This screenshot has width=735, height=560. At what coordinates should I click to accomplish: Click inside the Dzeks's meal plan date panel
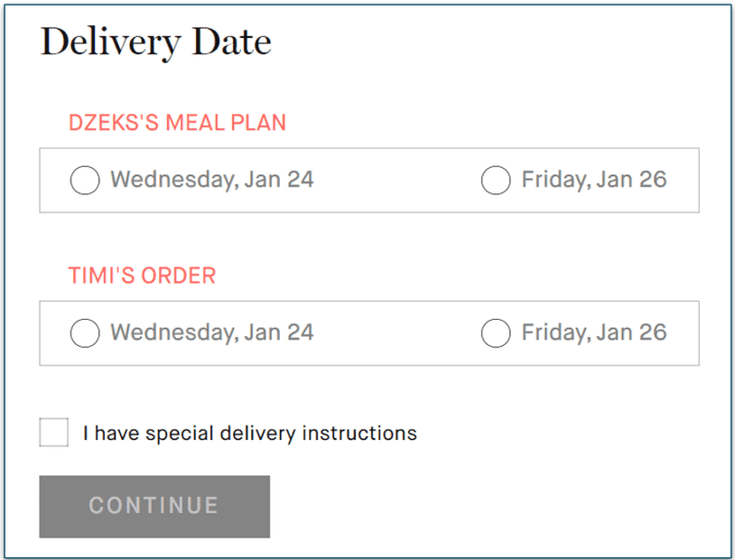(x=368, y=180)
